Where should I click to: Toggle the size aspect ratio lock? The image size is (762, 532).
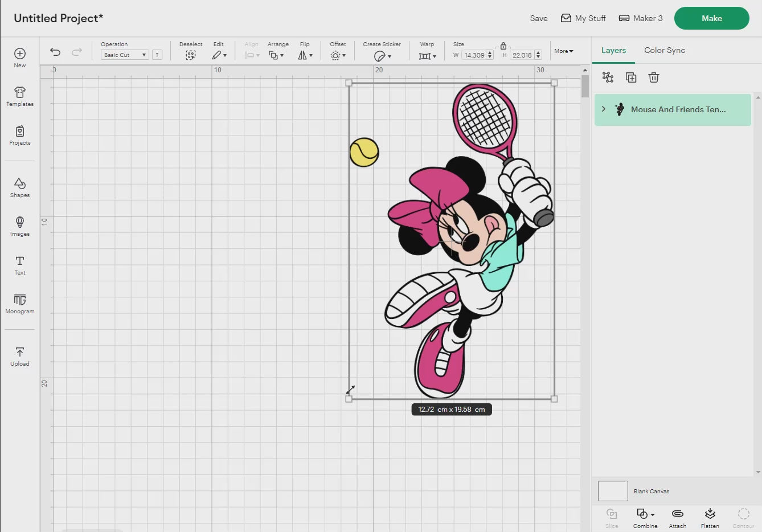(503, 46)
